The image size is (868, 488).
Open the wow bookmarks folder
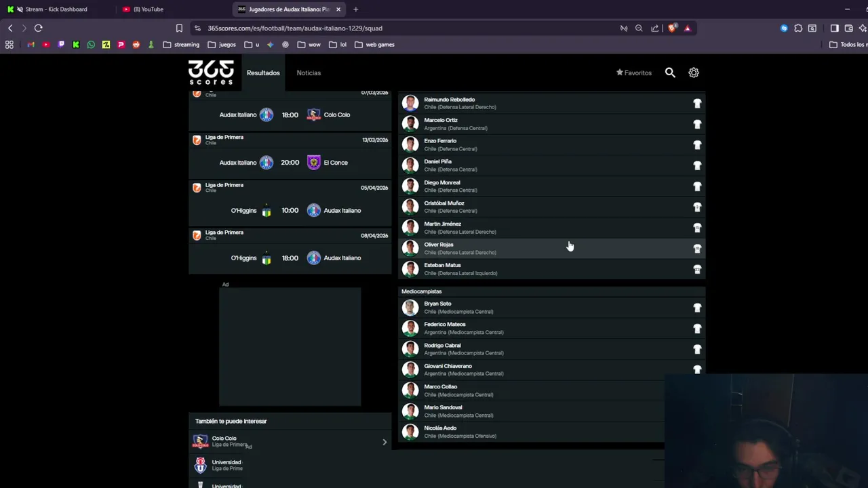pos(309,45)
